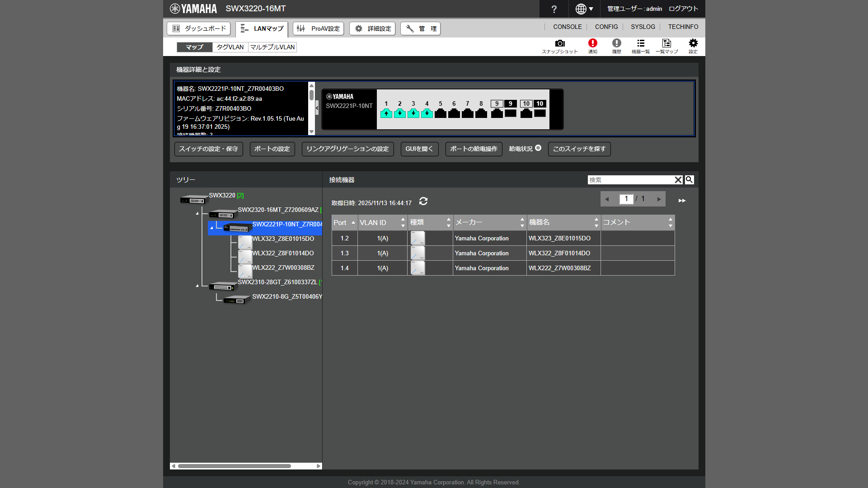
Task: Click the Snapshot camera icon
Action: 560,43
